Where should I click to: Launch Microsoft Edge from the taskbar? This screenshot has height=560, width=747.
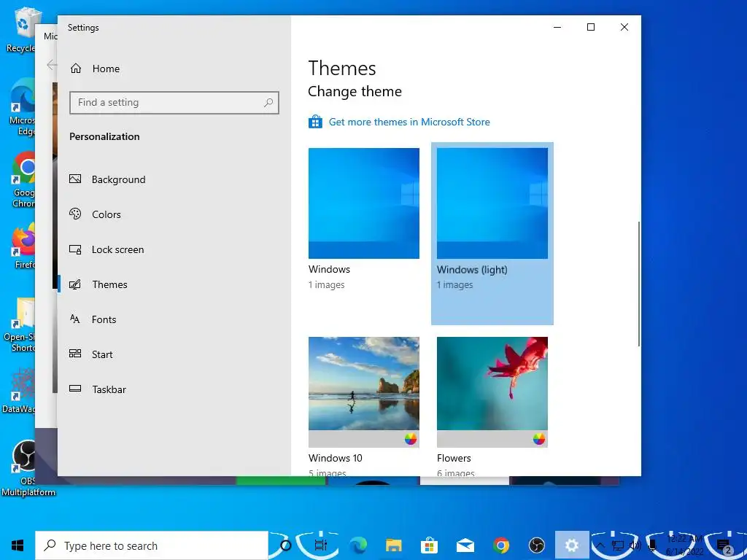point(358,545)
